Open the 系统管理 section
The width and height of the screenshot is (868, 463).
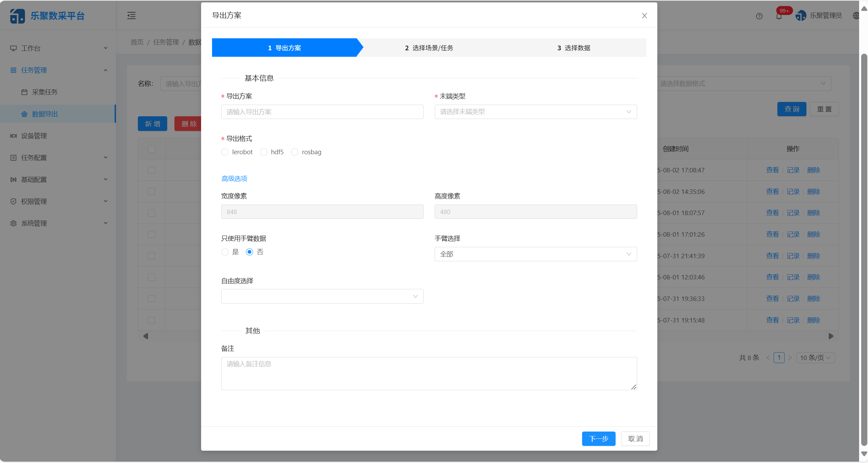point(34,223)
